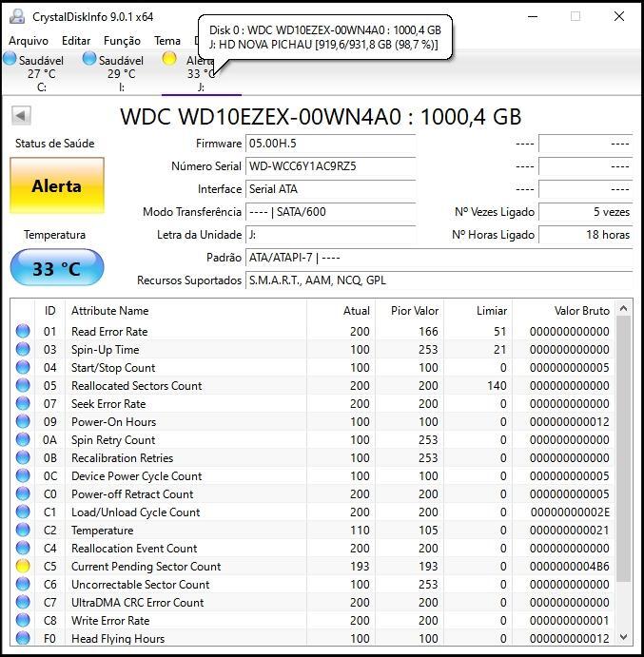
Task: Click the status icon for Spin-Up Time
Action: (x=23, y=349)
